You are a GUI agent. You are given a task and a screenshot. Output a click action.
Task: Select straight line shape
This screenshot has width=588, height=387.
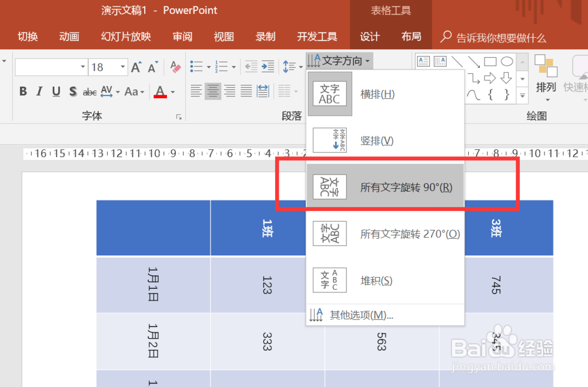click(457, 61)
